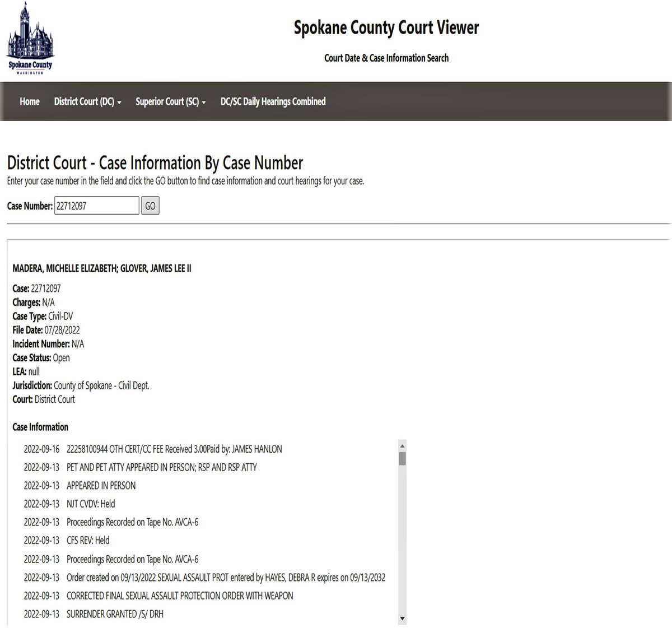The width and height of the screenshot is (672, 628).
Task: Select the District Court - Case Information heading
Action: point(155,163)
